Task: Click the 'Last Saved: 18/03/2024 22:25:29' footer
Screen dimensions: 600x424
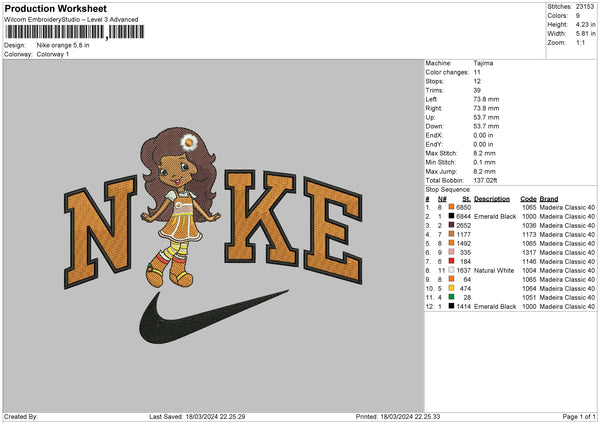Action: 197,416
